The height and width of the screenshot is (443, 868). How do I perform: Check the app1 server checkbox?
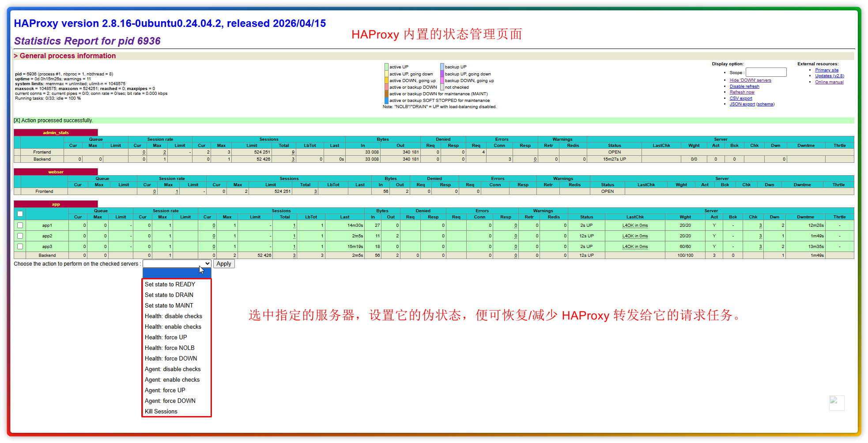[x=20, y=225]
